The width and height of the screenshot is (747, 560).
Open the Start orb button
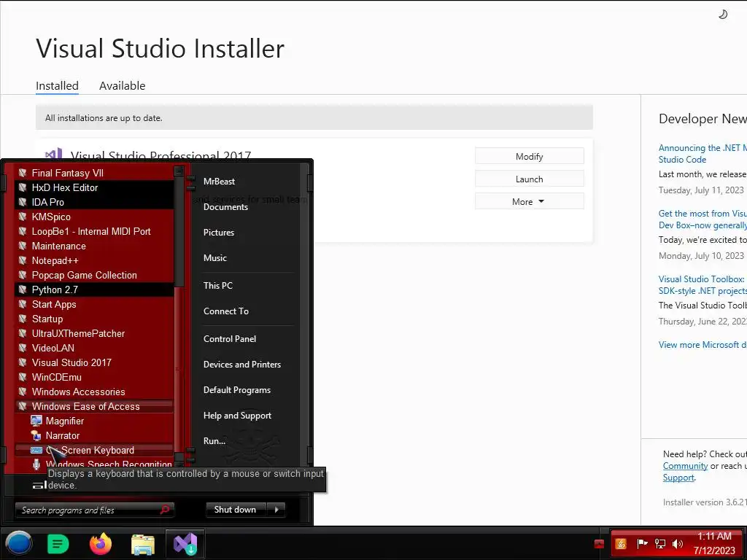pos(18,544)
